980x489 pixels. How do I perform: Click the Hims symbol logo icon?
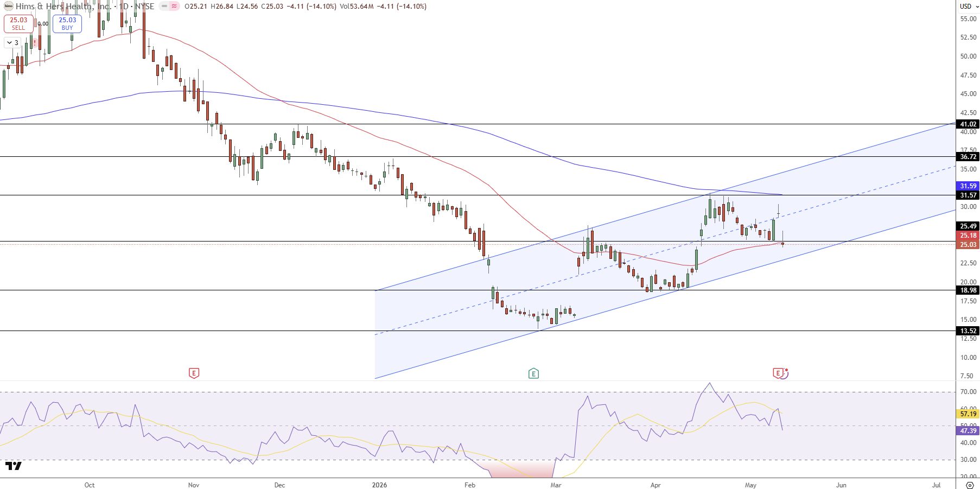click(8, 7)
